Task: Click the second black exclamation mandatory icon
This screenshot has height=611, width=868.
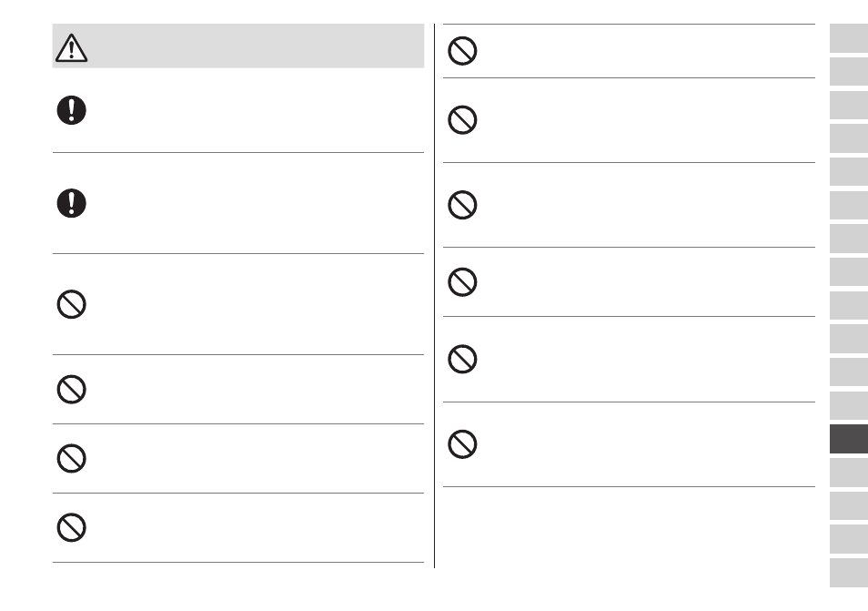Action: (71, 203)
